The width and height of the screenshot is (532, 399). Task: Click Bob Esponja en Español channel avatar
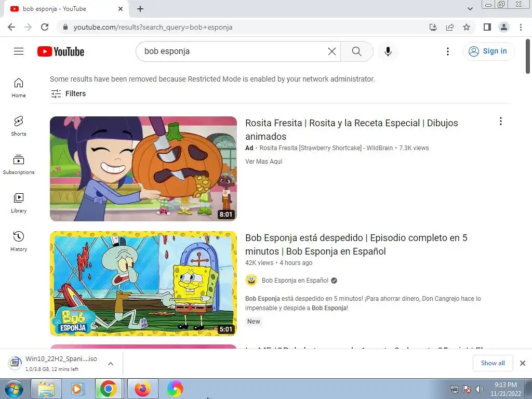(x=251, y=280)
